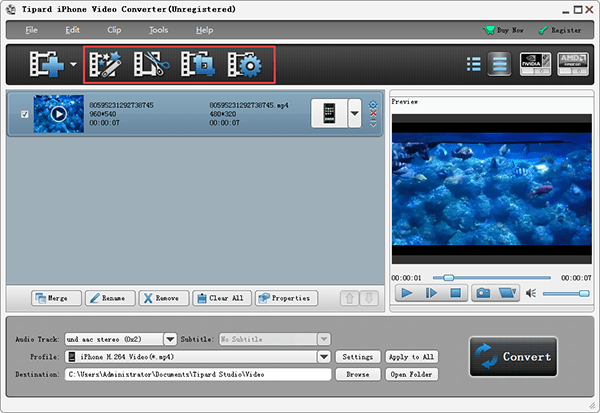Toggle NVIDIA acceleration button
Image resolution: width=600 pixels, height=413 pixels.
535,65
